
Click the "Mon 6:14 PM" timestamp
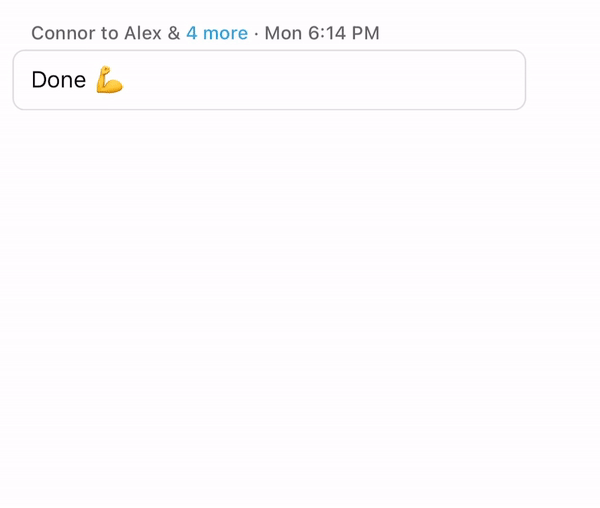(x=322, y=33)
